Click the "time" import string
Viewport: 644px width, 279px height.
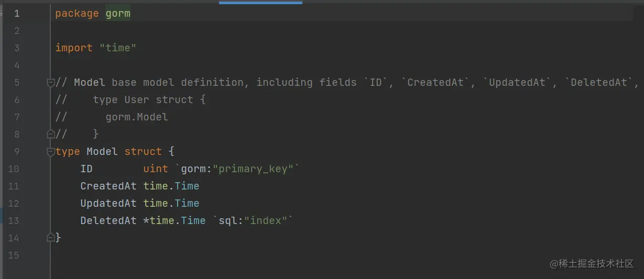[x=118, y=48]
